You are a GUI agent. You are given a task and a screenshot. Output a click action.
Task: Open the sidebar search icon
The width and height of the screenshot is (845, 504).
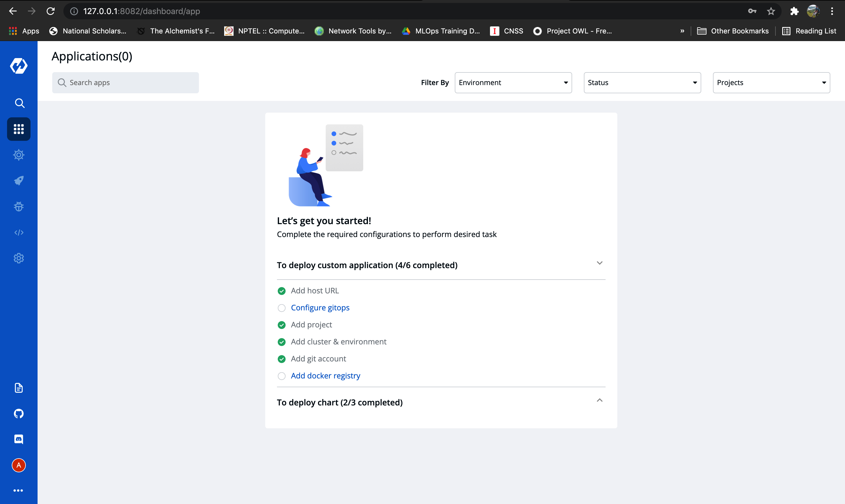(19, 103)
